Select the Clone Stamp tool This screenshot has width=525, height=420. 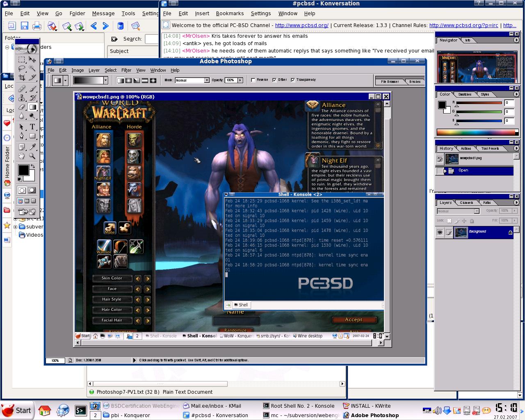click(x=22, y=98)
